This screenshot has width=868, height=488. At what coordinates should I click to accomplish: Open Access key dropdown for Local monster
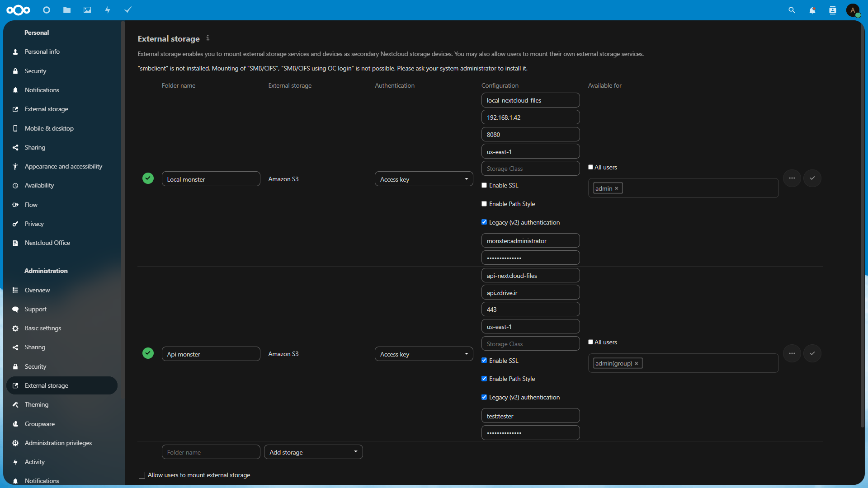click(424, 179)
